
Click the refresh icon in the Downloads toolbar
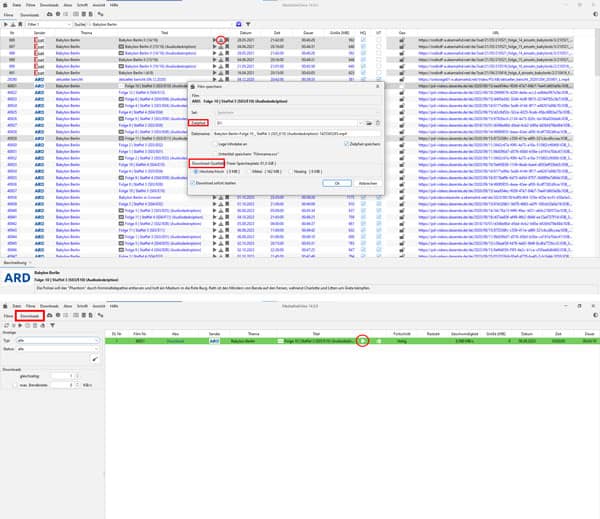pyautogui.click(x=6, y=325)
